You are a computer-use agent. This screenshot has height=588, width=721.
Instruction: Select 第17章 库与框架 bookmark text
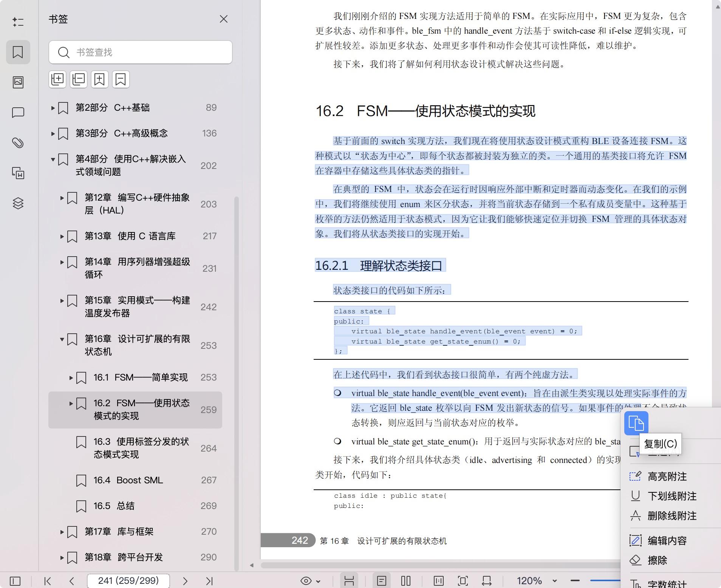coord(119,532)
